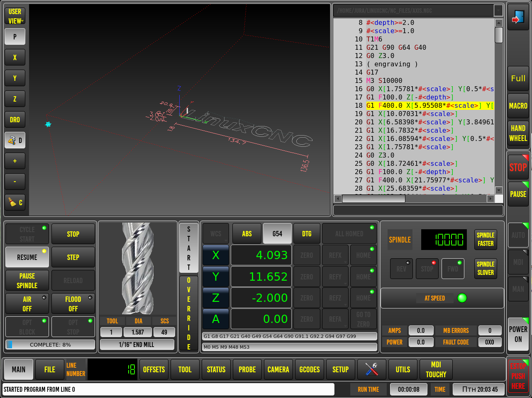This screenshot has height=398, width=532.
Task: Toggle the DRO overlay in preview
Action: click(x=15, y=119)
